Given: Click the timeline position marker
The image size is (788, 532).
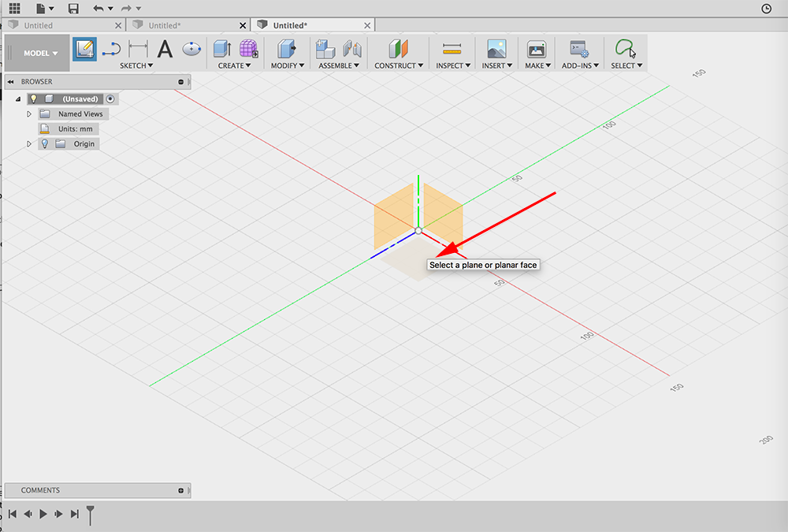Looking at the screenshot, I should (x=90, y=515).
